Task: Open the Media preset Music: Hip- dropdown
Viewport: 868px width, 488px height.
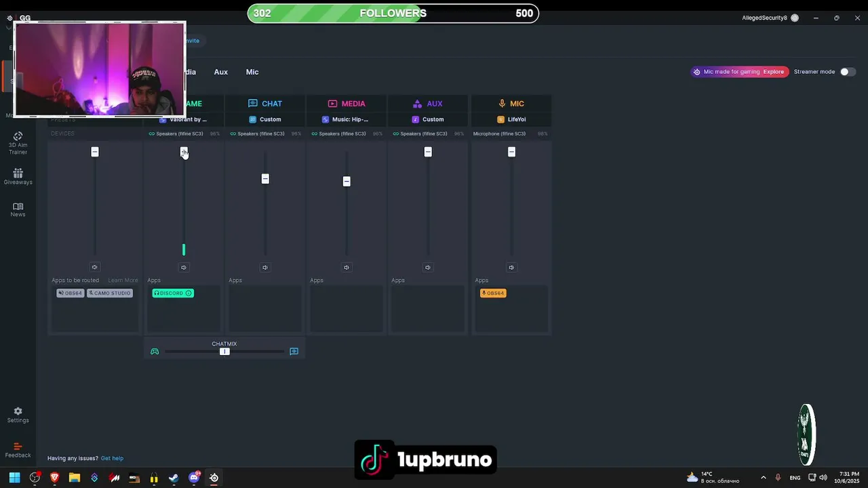Action: tap(347, 119)
